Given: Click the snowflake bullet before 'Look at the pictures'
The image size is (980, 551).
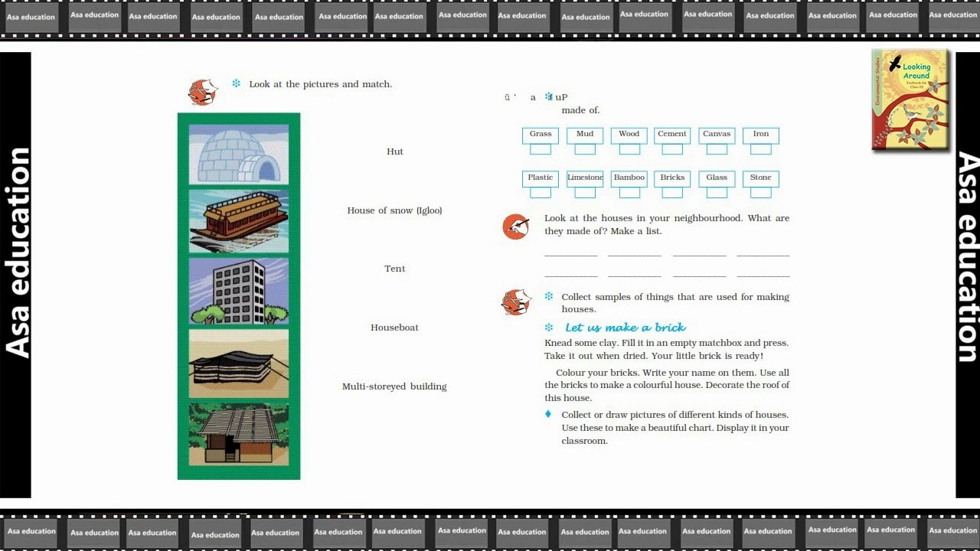Looking at the screenshot, I should coord(236,84).
